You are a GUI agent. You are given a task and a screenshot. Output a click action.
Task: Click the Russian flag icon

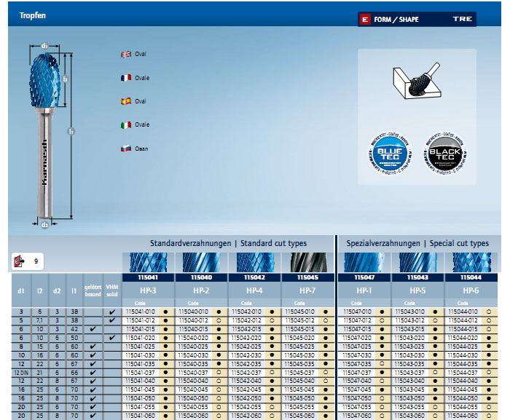point(125,148)
